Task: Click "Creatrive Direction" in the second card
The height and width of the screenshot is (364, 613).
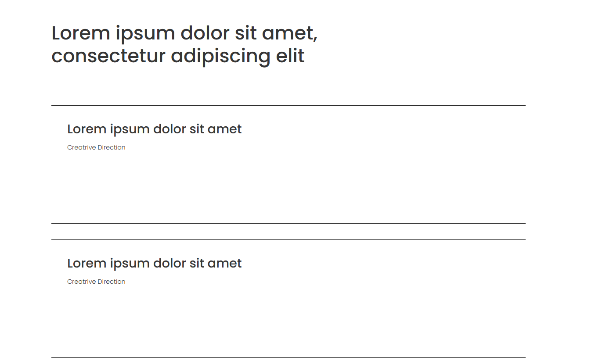Action: (x=96, y=282)
